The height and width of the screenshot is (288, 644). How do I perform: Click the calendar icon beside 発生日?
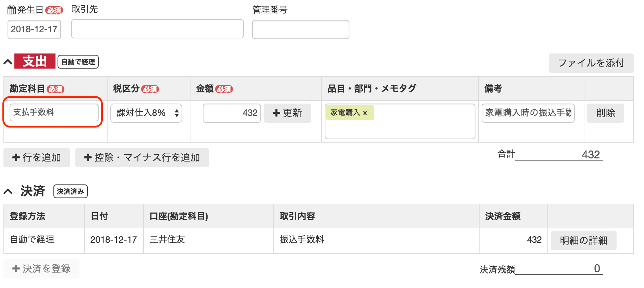click(12, 10)
